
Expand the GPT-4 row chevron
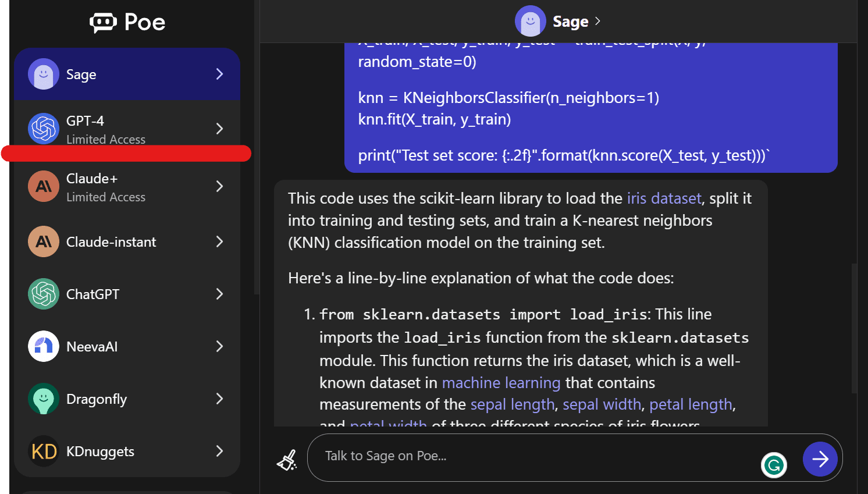click(x=219, y=129)
